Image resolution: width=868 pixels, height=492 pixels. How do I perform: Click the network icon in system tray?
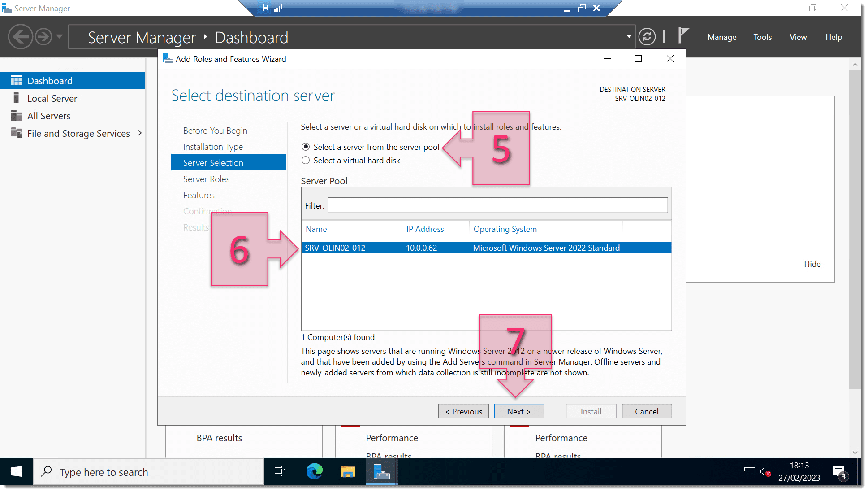tap(749, 472)
